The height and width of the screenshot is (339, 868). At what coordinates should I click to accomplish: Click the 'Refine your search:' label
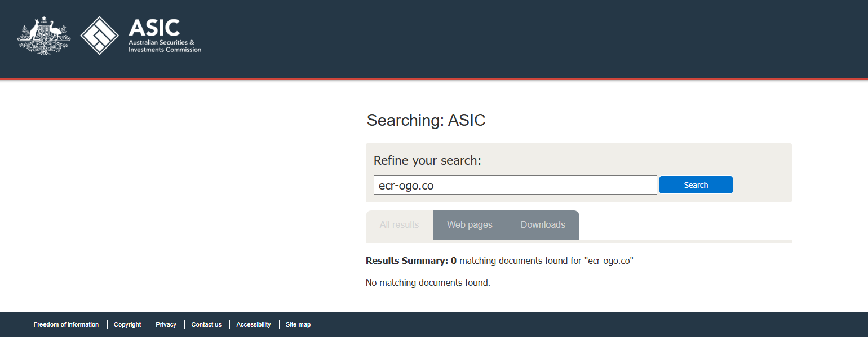pos(427,161)
